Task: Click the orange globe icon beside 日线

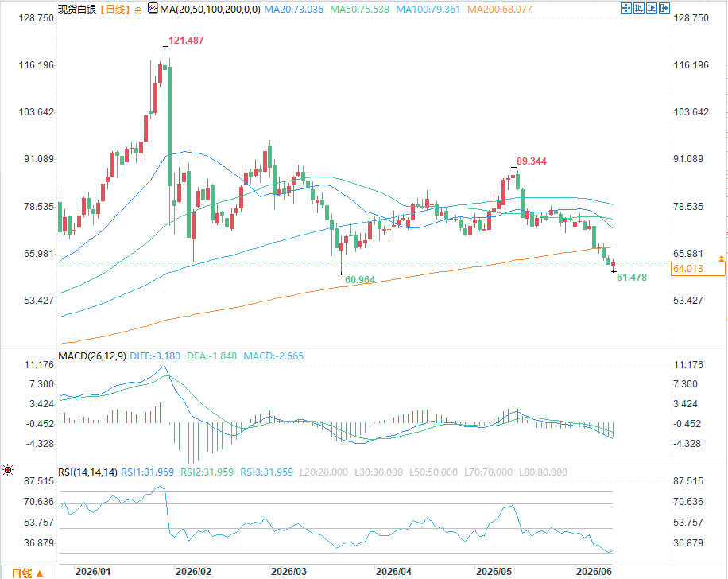Action: point(138,10)
